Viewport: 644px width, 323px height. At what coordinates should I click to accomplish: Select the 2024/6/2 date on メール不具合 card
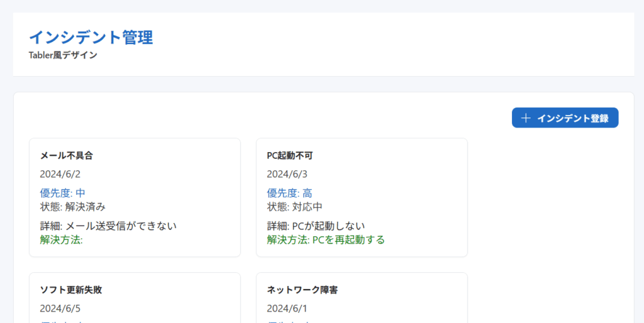pos(60,174)
